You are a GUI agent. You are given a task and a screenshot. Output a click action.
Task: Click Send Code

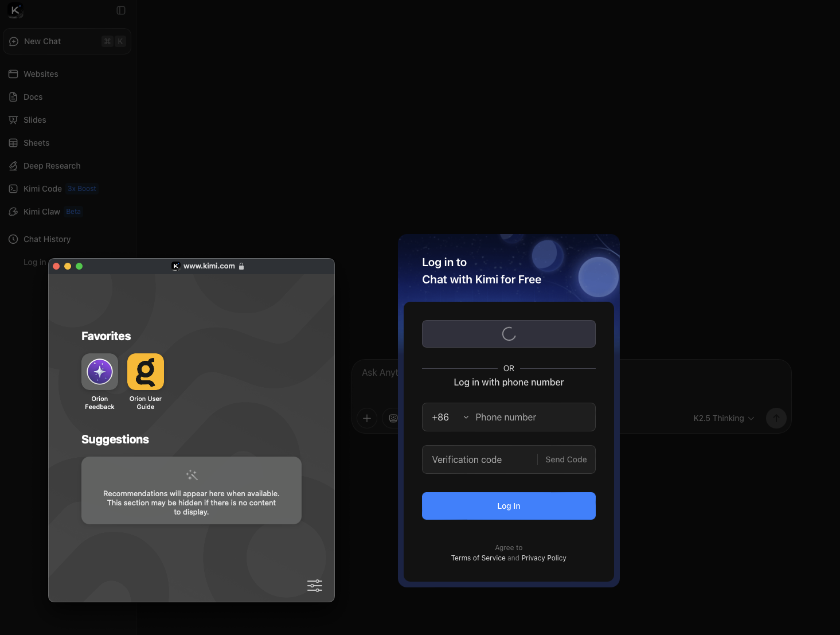[x=566, y=459]
